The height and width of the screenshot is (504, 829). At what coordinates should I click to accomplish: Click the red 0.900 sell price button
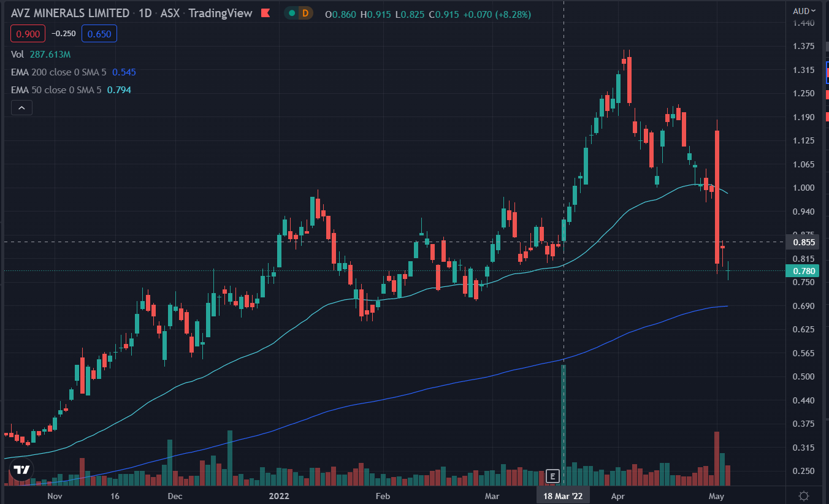(27, 34)
